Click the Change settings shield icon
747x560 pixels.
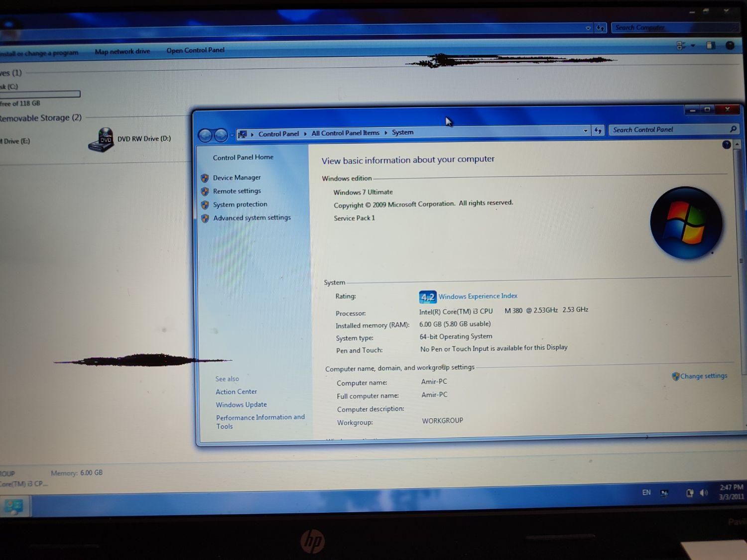[675, 376]
